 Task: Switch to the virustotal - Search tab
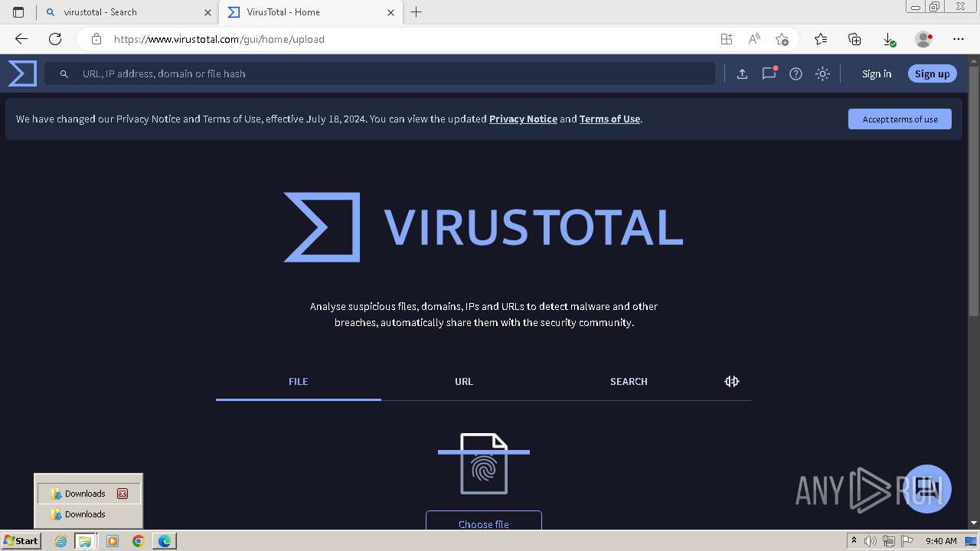point(128,12)
